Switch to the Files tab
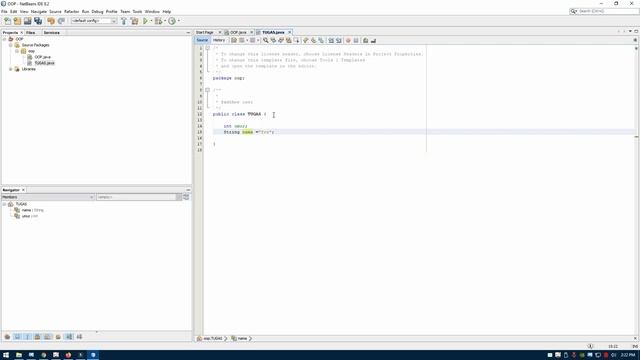Screen dimensions: 640x360 31,33
